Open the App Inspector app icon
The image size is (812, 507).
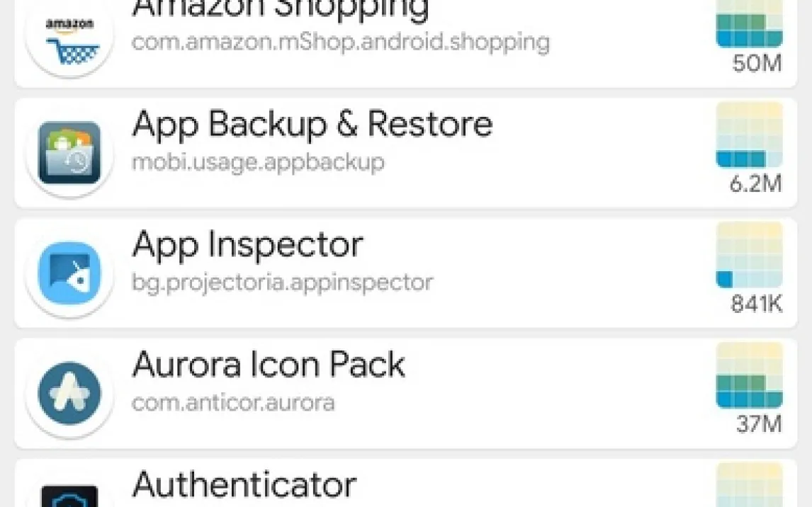coord(69,273)
